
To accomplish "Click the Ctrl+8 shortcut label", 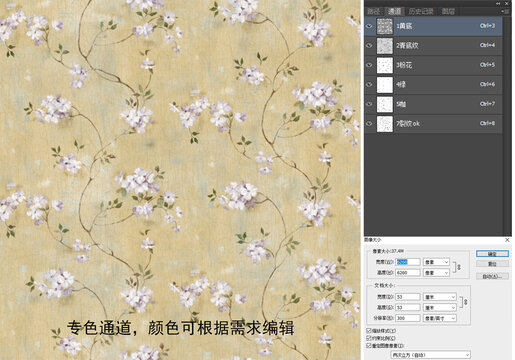I will click(x=487, y=123).
